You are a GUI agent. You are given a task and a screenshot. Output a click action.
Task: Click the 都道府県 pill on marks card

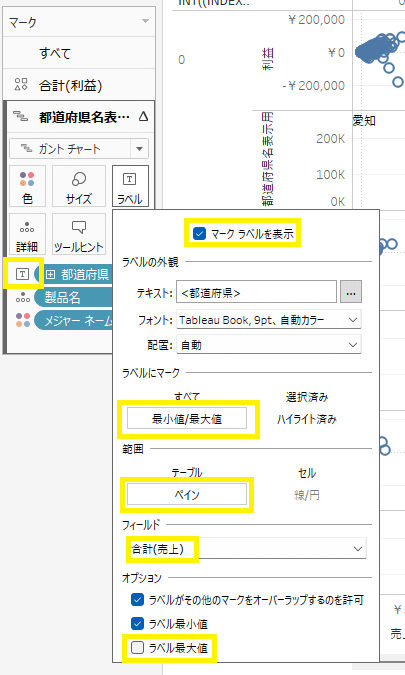[73, 274]
